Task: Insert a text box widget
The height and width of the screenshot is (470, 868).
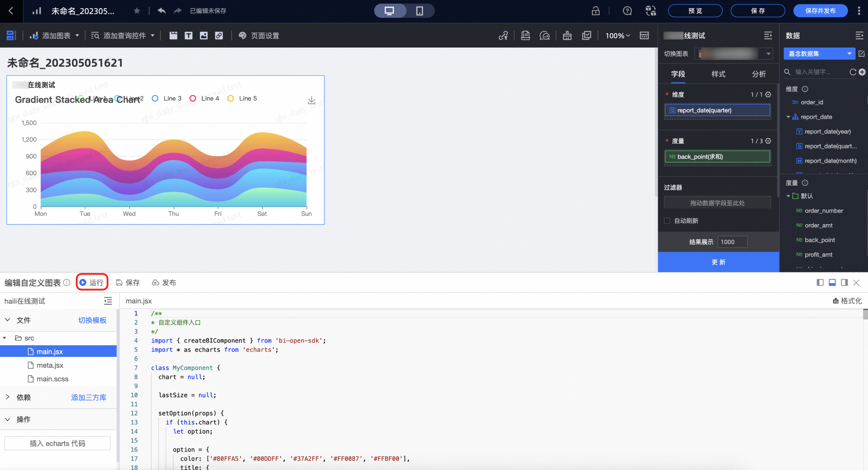Action: (x=188, y=36)
